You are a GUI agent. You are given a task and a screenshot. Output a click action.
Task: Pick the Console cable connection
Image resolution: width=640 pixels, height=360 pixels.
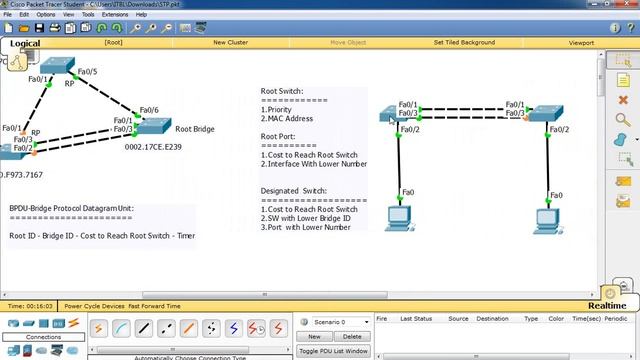point(121,329)
